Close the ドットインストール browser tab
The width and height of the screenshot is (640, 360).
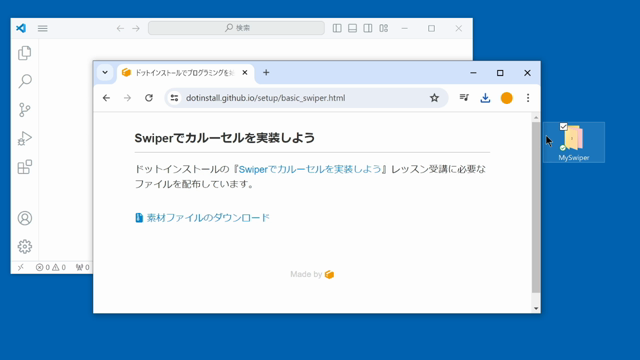coord(245,73)
